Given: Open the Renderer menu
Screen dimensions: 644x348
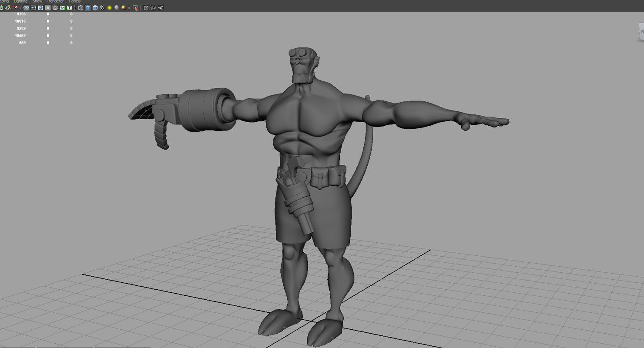Looking at the screenshot, I should point(55,1).
